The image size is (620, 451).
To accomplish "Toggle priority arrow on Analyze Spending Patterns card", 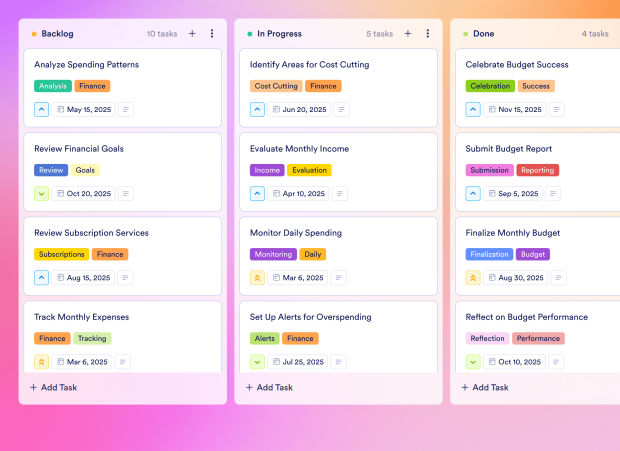I will click(x=41, y=109).
